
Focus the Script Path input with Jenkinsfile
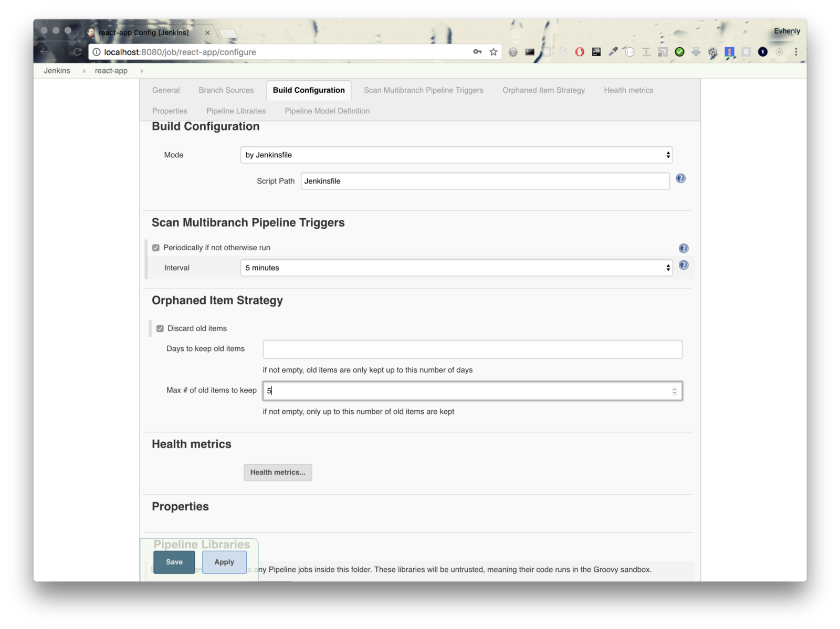pyautogui.click(x=485, y=181)
